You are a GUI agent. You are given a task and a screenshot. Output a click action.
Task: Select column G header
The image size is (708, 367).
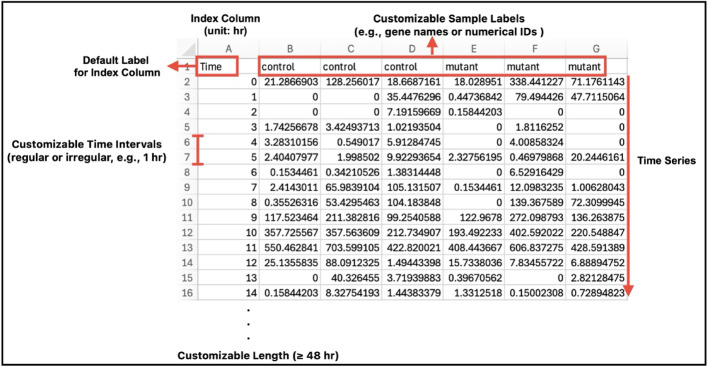pos(596,48)
